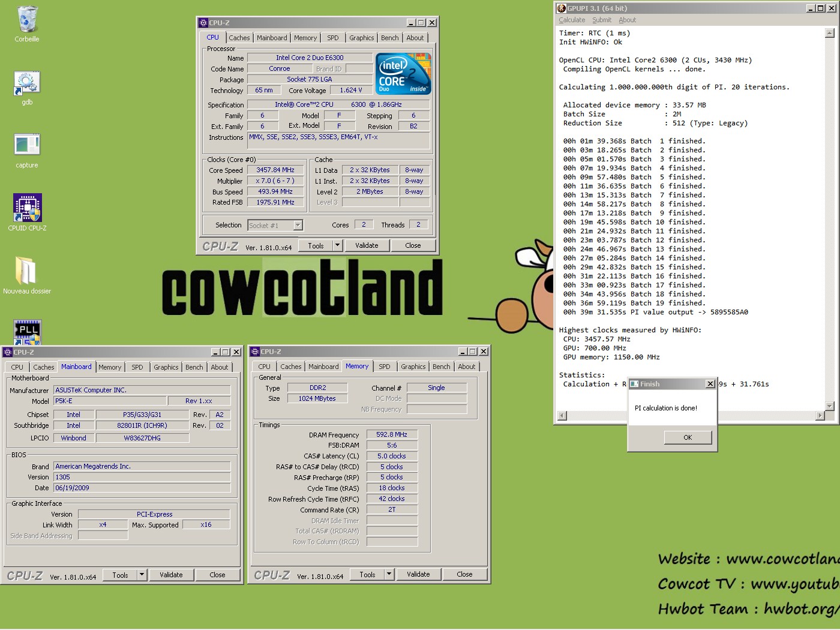Click Validate in top CPU-Z window
The height and width of the screenshot is (630, 840).
click(367, 245)
